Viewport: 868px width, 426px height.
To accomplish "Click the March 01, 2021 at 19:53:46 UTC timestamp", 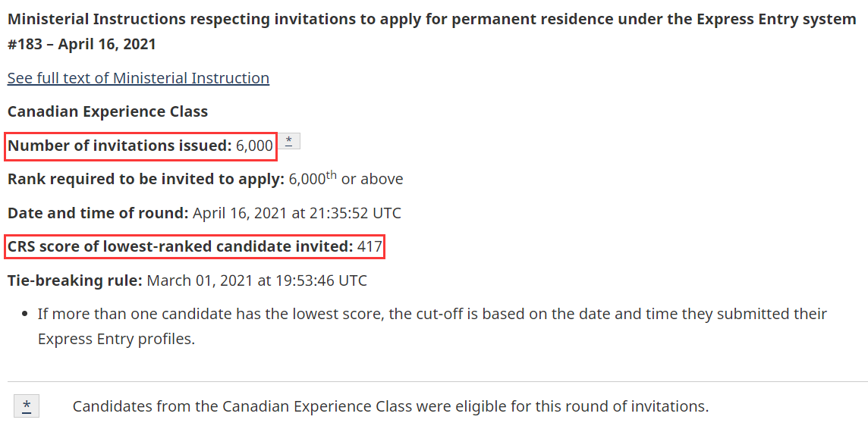I will click(x=256, y=280).
